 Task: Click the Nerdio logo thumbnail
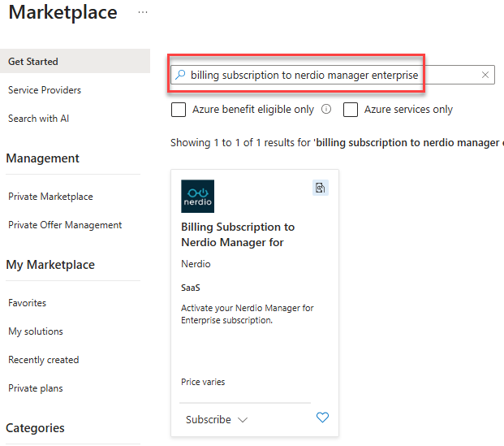pyautogui.click(x=197, y=196)
